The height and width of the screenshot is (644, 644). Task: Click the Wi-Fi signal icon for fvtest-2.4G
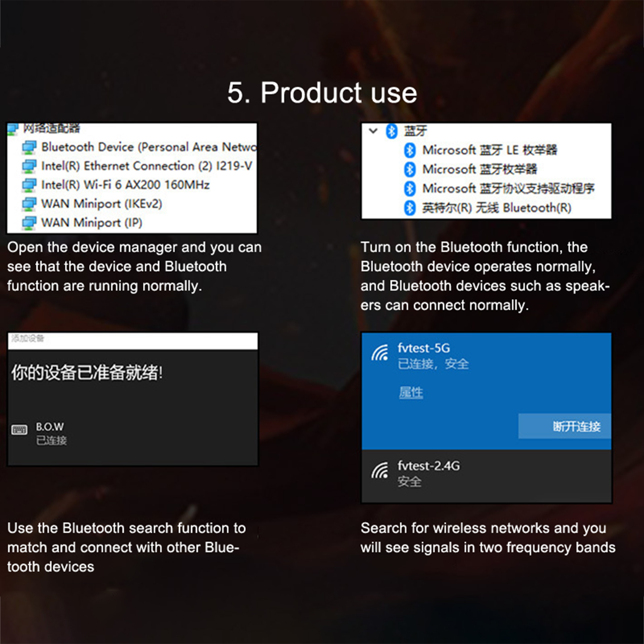coord(380,471)
